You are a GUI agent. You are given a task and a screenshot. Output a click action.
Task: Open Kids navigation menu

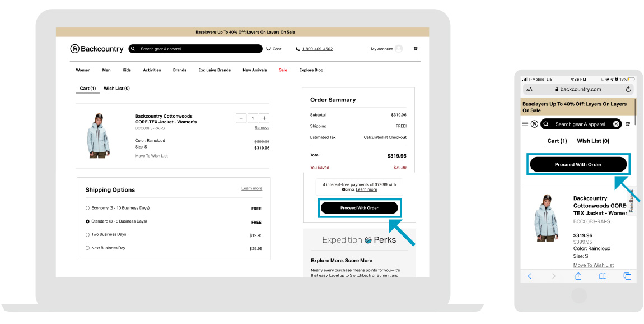pyautogui.click(x=127, y=70)
